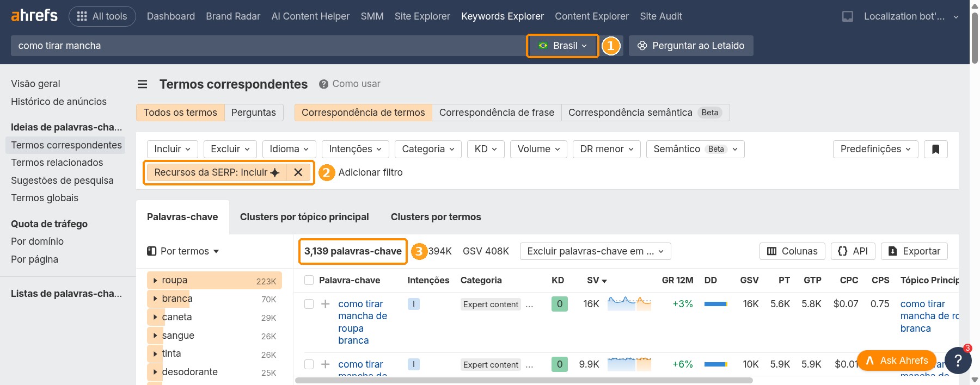
Task: Open the SMM section
Action: pyautogui.click(x=372, y=16)
